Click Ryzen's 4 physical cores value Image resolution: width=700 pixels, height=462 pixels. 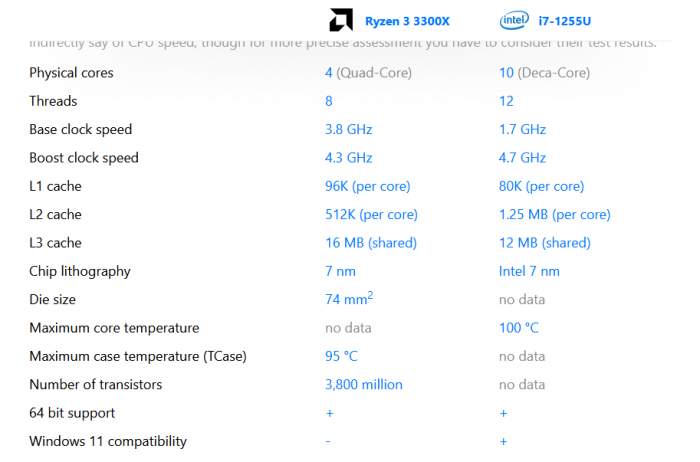pyautogui.click(x=329, y=73)
